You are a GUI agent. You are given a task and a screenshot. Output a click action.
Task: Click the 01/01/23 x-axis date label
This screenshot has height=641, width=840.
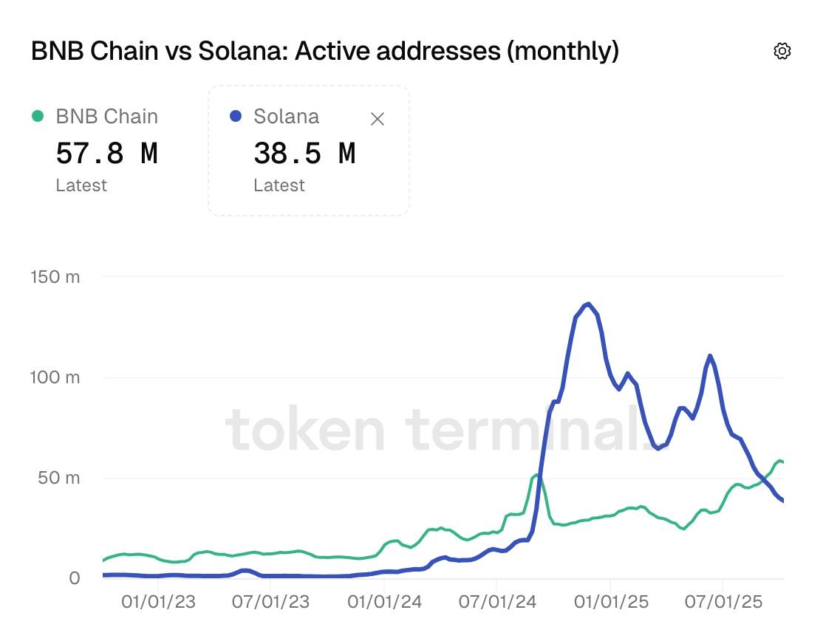157,602
